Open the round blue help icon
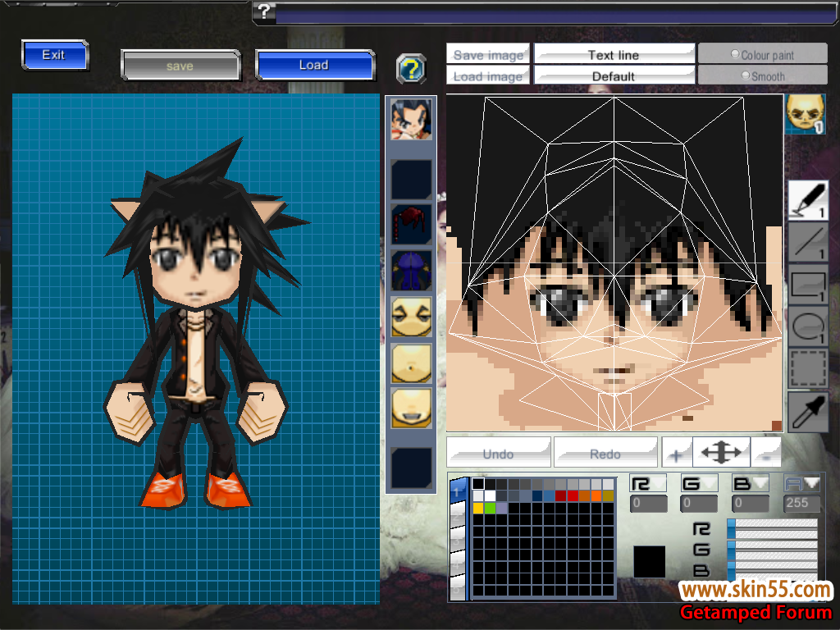The image size is (840, 630). click(411, 69)
